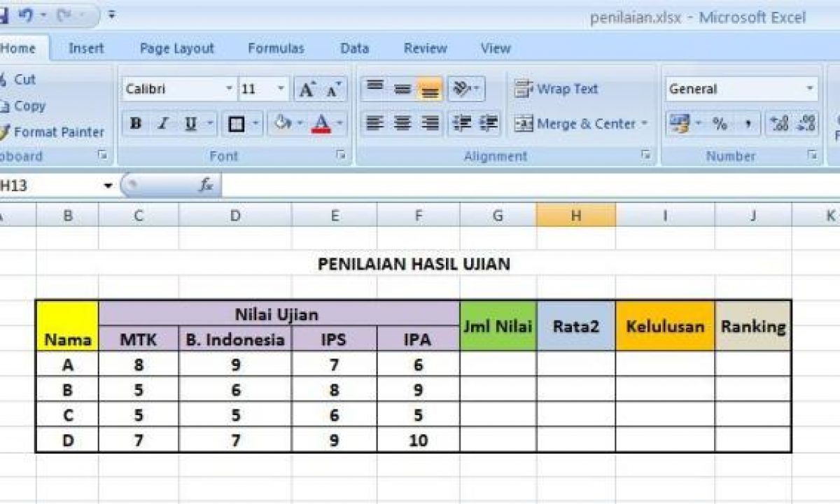Open the Customize Quick Access Toolbar arrow
This screenshot has height=504, width=840.
(x=113, y=15)
